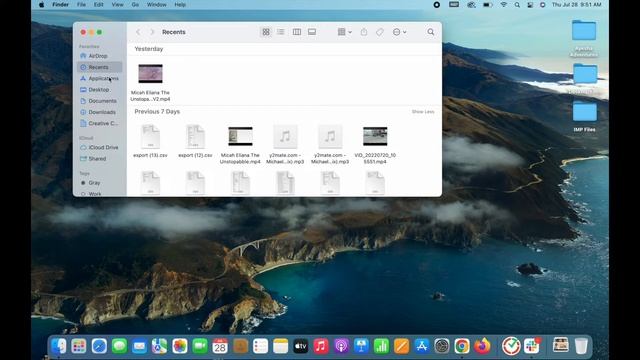Image resolution: width=640 pixels, height=360 pixels.
Task: Select AirDrop in the Finder sidebar
Action: [x=99, y=56]
